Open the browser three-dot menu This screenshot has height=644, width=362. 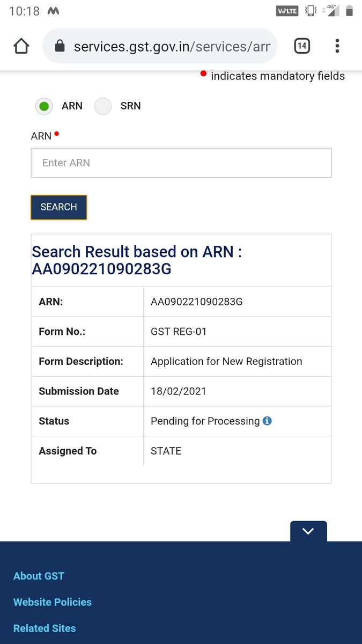pos(337,46)
